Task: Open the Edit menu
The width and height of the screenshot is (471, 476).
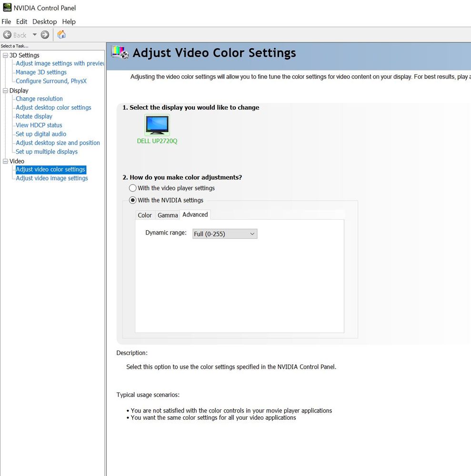Action: tap(21, 21)
